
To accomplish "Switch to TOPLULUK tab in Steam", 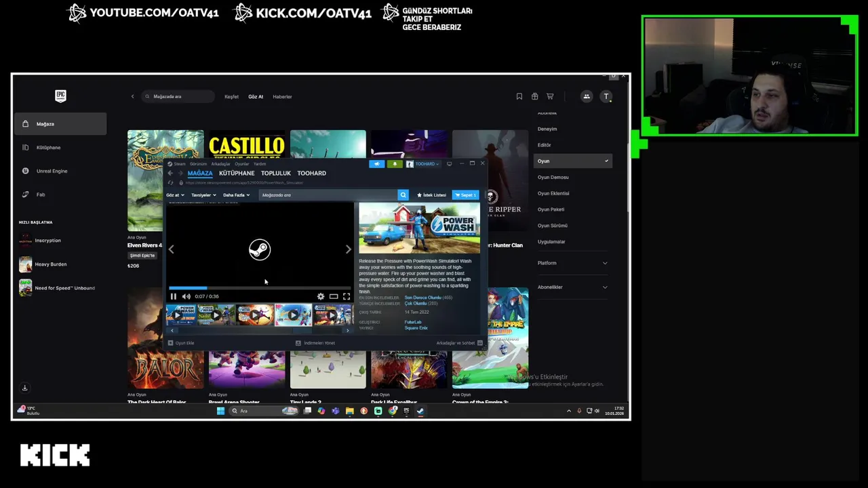I will [276, 174].
